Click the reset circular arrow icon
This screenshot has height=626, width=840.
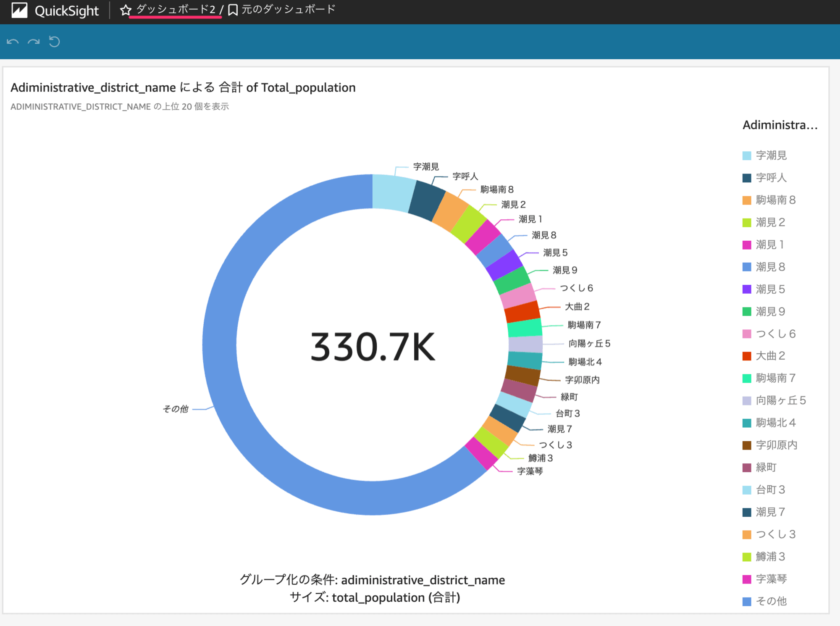[54, 42]
